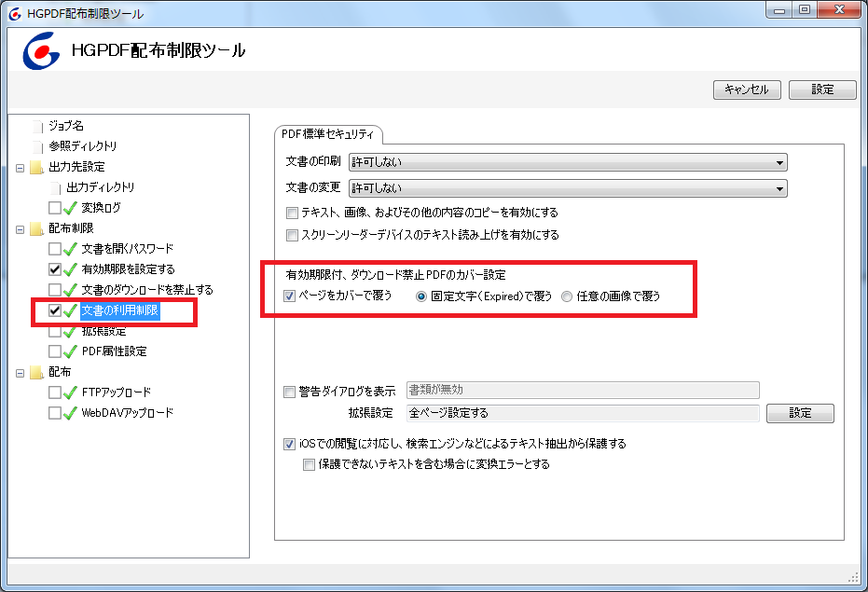Select 出力ディレクトリ in the tree

click(100, 187)
